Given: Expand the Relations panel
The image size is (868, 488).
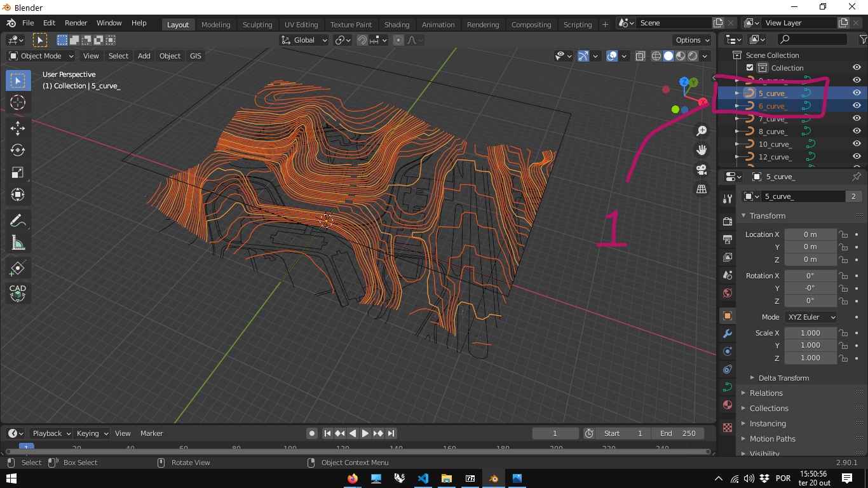Looking at the screenshot, I should click(x=766, y=393).
